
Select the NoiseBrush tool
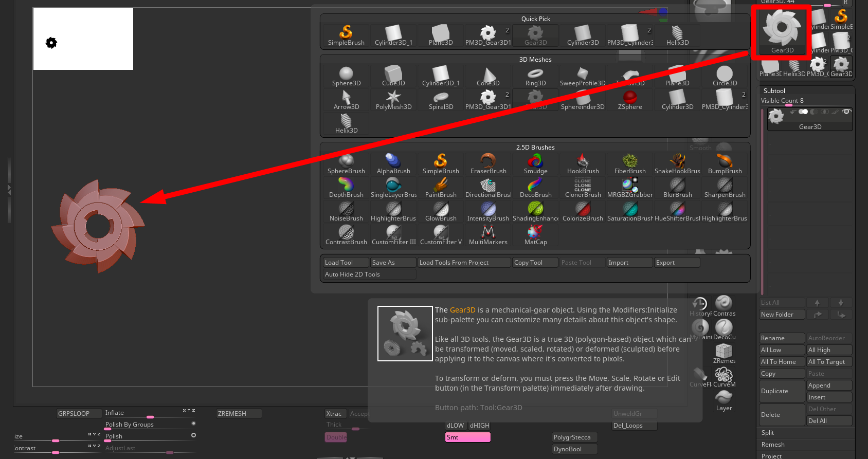[x=346, y=211]
